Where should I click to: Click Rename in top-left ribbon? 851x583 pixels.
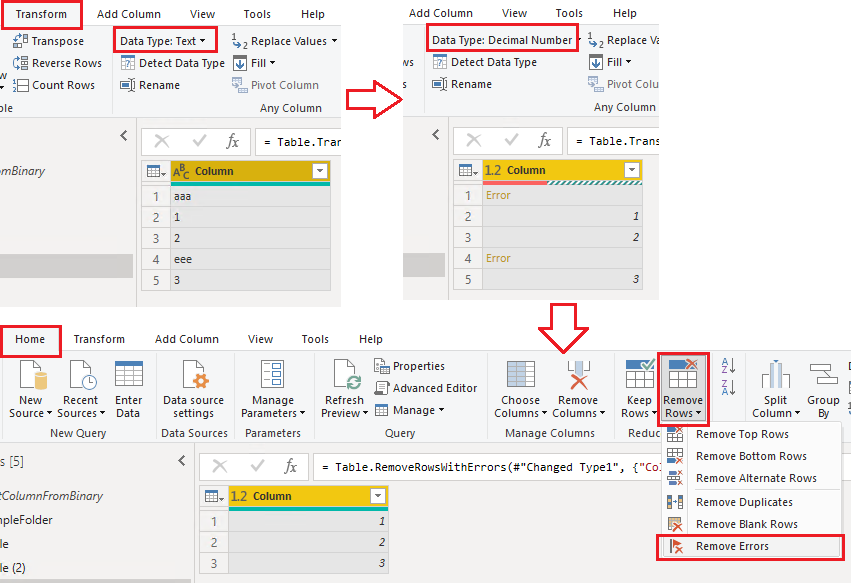tap(150, 85)
